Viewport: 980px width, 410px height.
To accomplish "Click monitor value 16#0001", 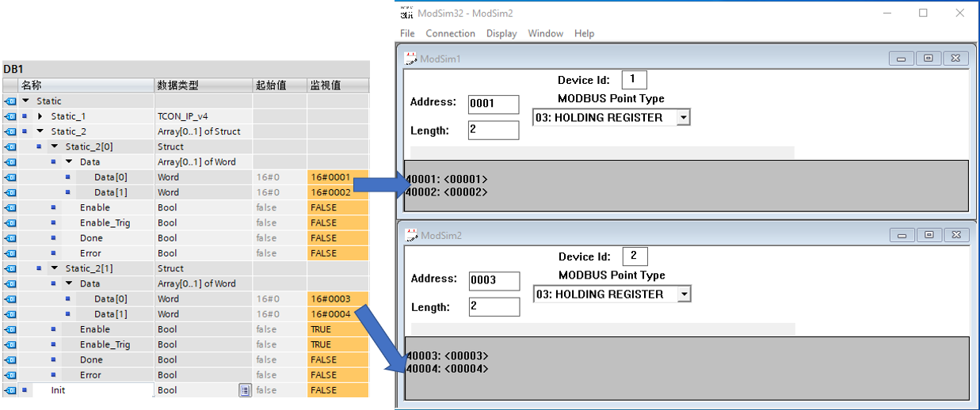I will [x=338, y=177].
